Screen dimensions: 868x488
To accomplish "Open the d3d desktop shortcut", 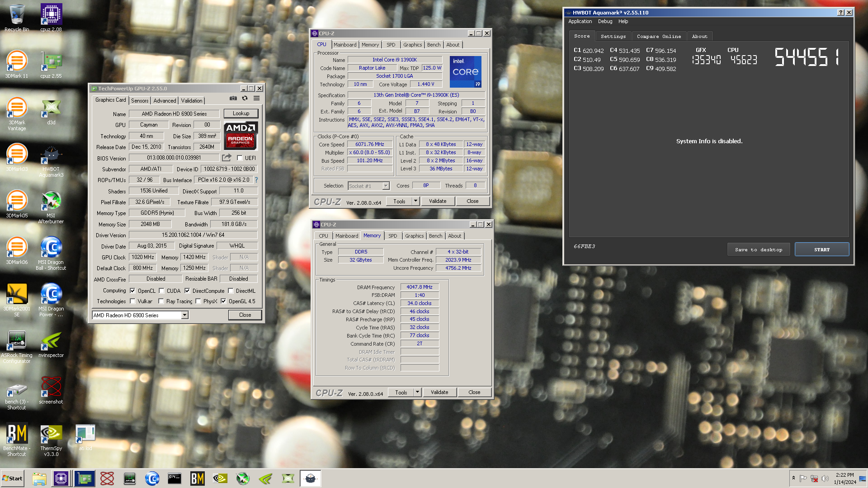I will [51, 111].
